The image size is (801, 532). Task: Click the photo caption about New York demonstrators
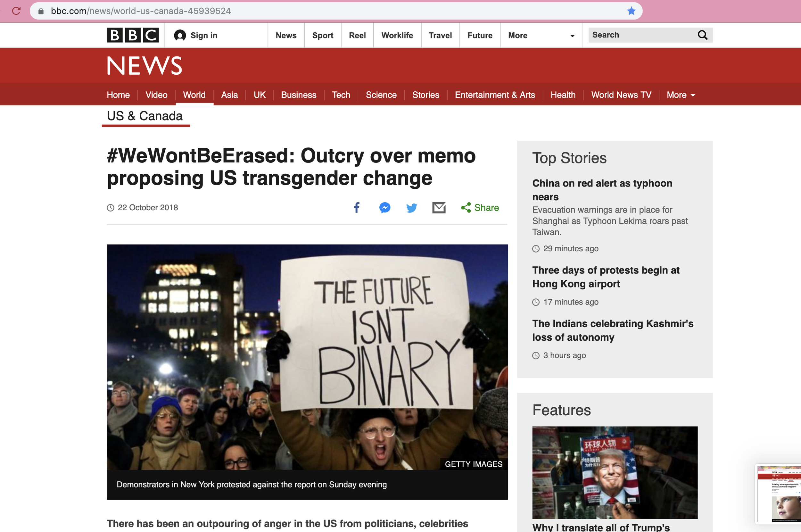click(252, 485)
